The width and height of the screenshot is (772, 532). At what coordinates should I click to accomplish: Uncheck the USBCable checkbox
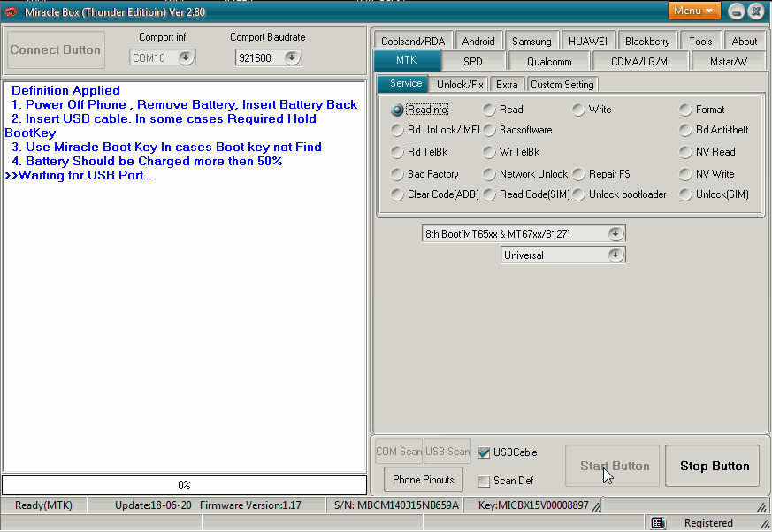(x=484, y=452)
